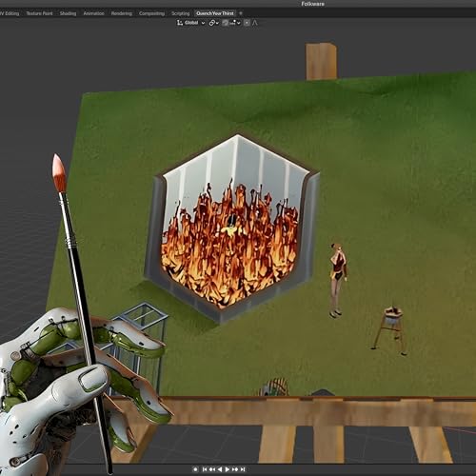Open the Animation workspace tab
The height and width of the screenshot is (476, 476).
point(93,13)
